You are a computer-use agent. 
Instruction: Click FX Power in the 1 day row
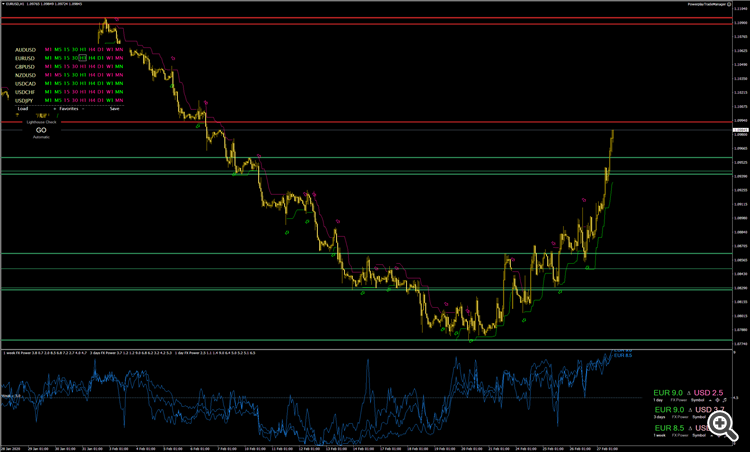click(679, 400)
